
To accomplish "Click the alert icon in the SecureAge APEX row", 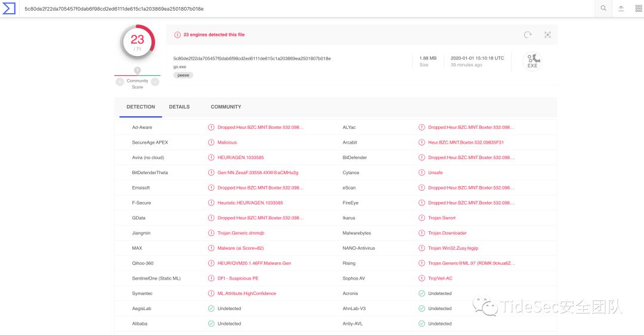I will 211,142.
